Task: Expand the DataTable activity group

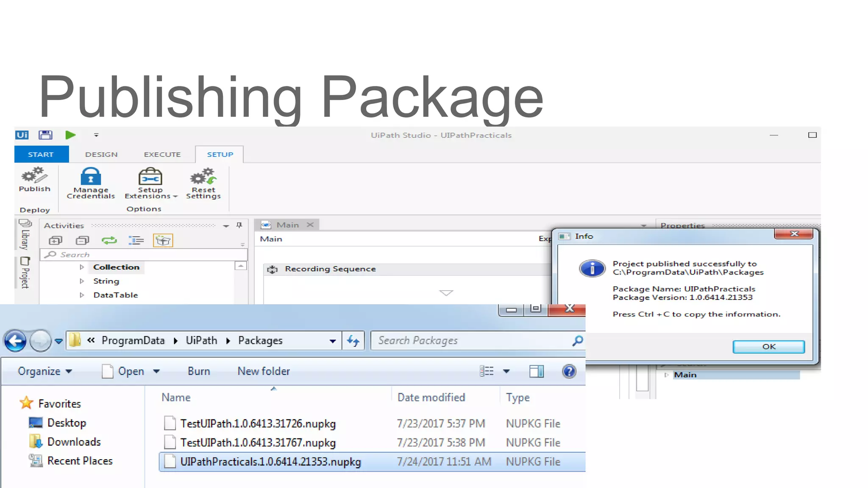Action: [x=82, y=295]
